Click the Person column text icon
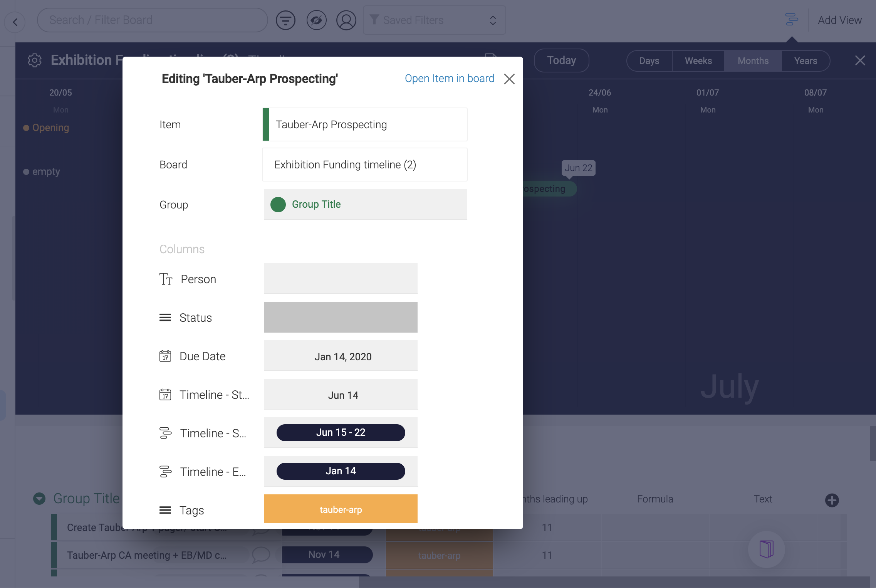876x588 pixels. pyautogui.click(x=166, y=279)
